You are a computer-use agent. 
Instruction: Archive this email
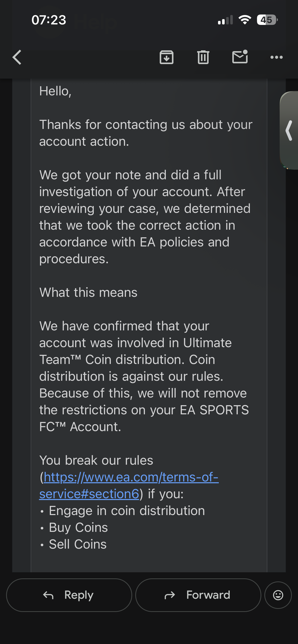167,57
